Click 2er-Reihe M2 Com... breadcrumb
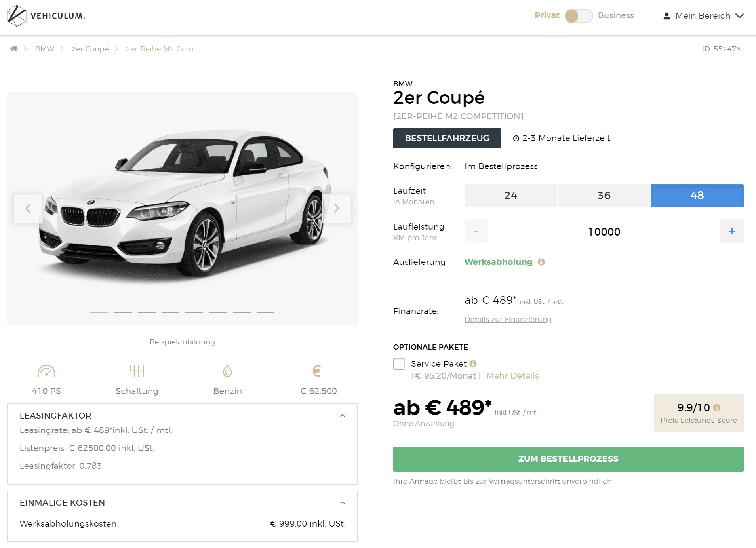 (162, 49)
